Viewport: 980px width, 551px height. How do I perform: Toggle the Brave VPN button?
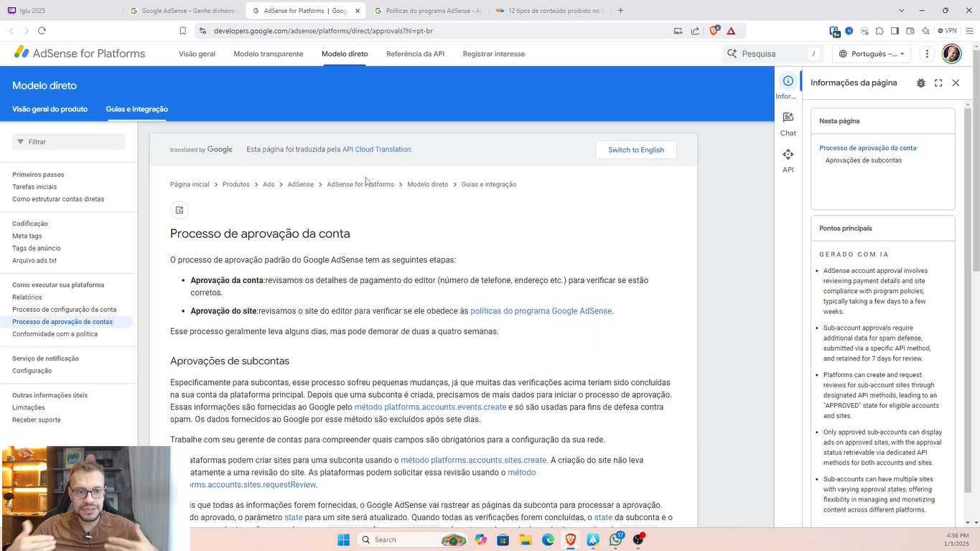(947, 31)
